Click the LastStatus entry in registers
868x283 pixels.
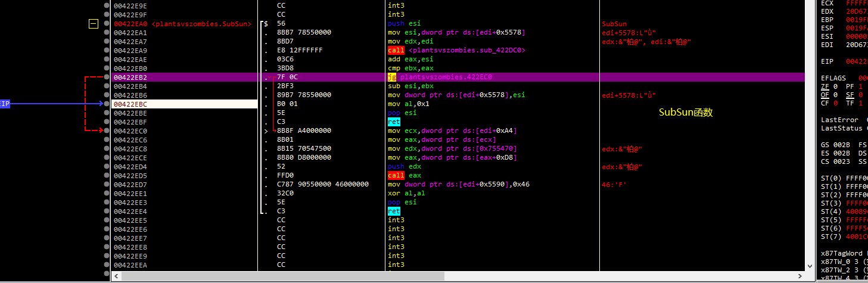click(x=844, y=129)
